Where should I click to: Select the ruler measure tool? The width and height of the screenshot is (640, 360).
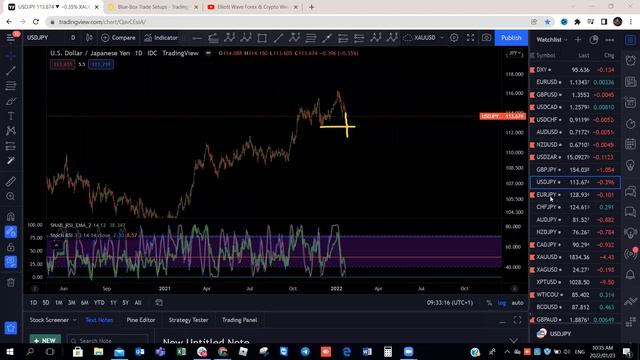click(11, 181)
